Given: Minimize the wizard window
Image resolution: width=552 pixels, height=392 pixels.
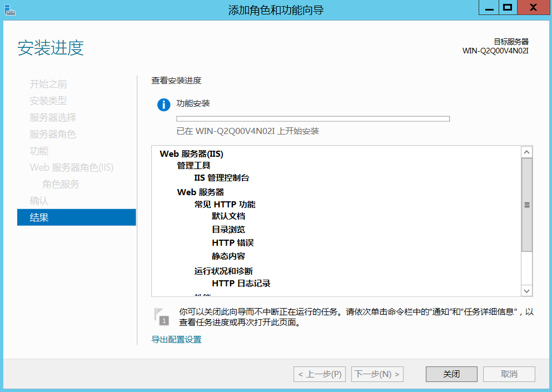Looking at the screenshot, I should pyautogui.click(x=489, y=8).
